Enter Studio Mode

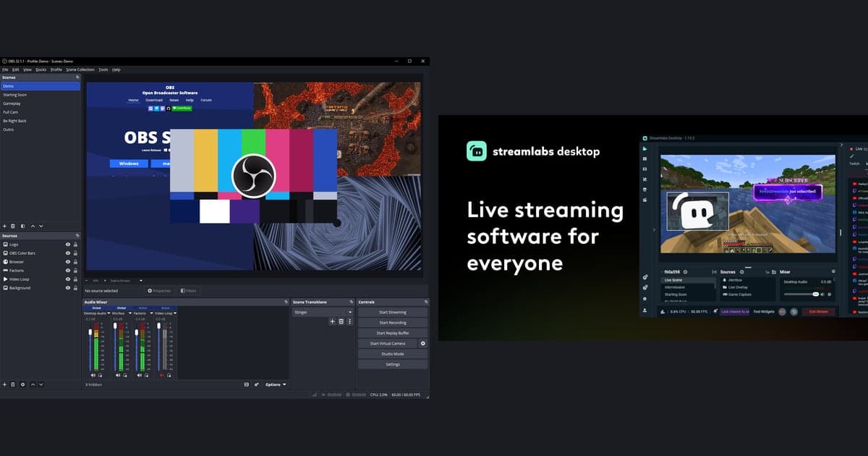tap(393, 354)
